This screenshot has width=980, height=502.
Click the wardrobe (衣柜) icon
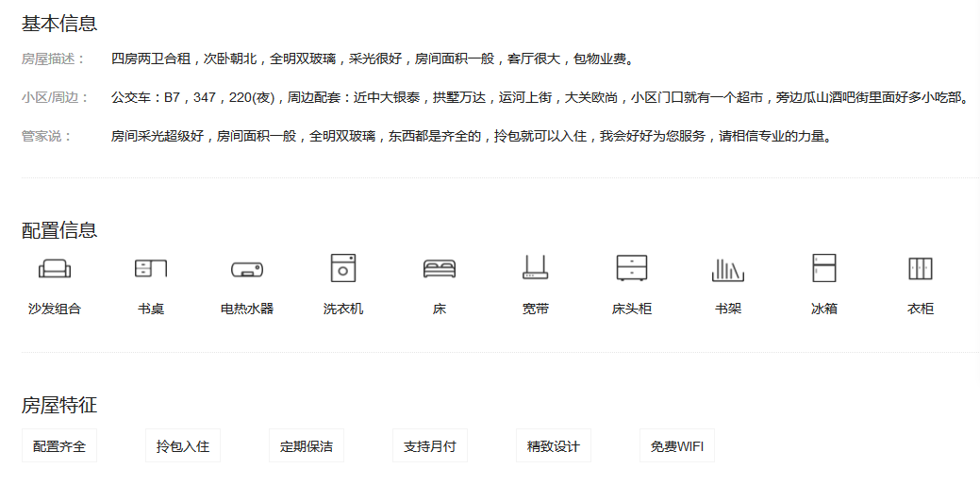click(x=921, y=268)
